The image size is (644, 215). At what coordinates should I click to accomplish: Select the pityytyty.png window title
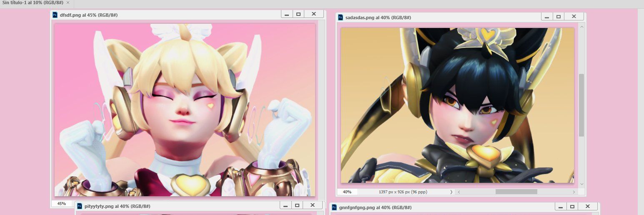(117, 206)
